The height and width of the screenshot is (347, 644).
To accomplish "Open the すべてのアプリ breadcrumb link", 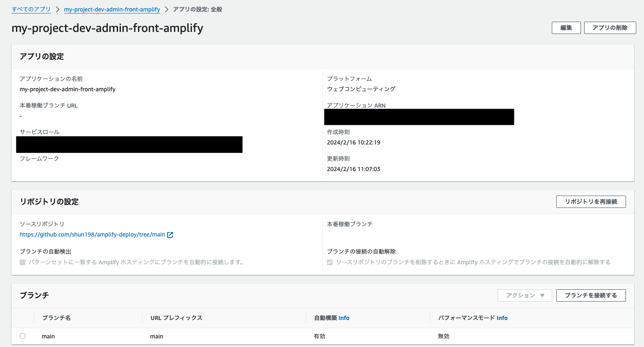I will click(x=31, y=9).
